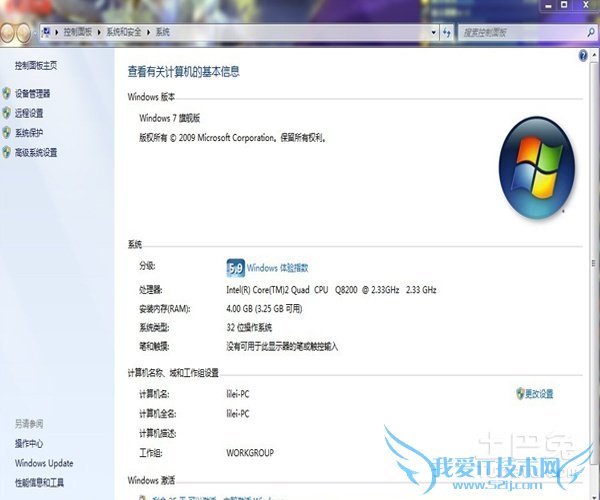Click the shield icon next to 高级系统设置
The width and height of the screenshot is (600, 500).
pos(7,152)
